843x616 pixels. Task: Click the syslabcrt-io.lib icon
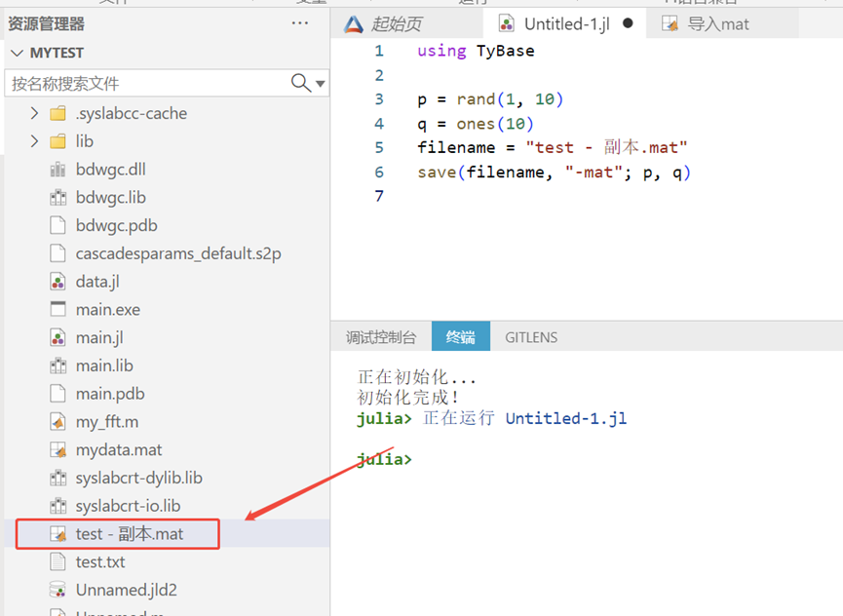(57, 506)
